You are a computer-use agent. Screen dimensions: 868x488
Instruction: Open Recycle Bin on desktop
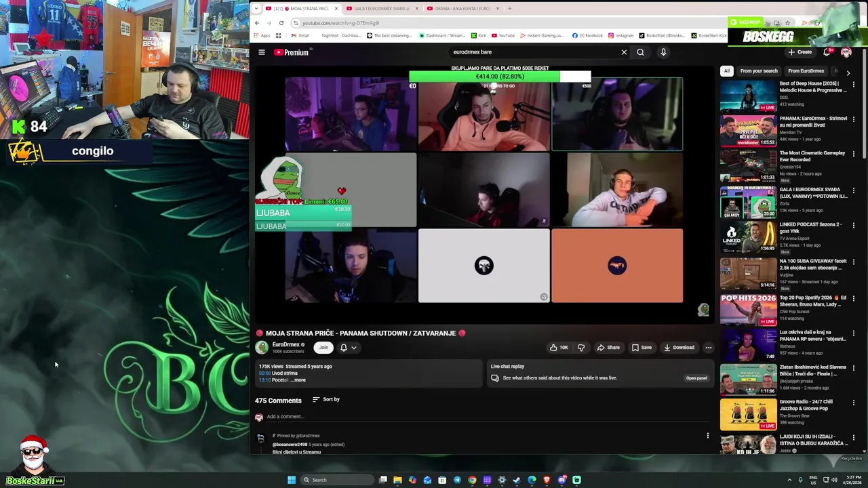tap(852, 460)
